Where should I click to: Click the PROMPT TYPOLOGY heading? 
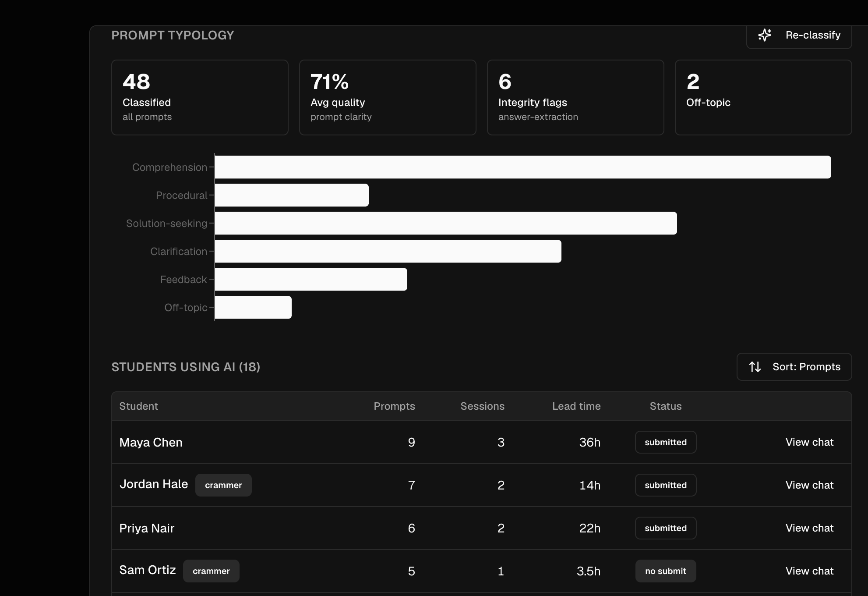click(173, 35)
